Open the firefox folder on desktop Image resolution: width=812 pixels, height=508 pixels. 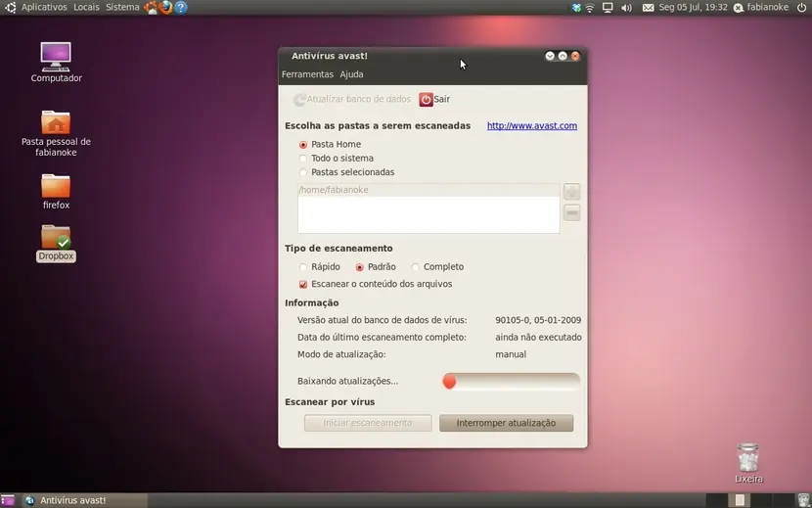(x=56, y=191)
